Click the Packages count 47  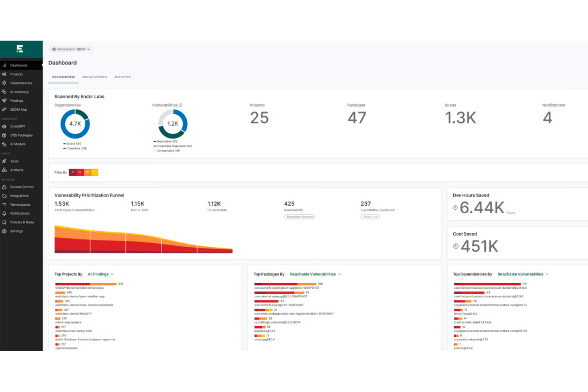tap(357, 118)
